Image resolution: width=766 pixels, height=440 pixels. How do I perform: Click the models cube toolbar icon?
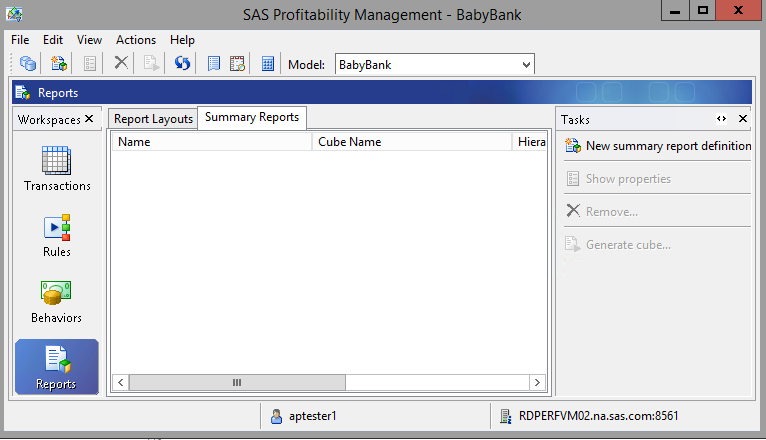pyautogui.click(x=28, y=64)
